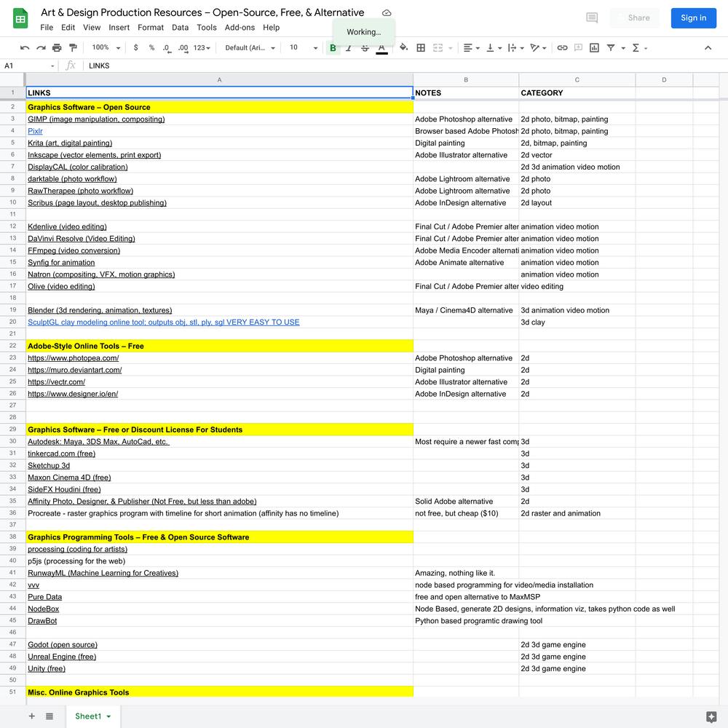
Task: Open horizontal align dropdown
Action: point(471,48)
